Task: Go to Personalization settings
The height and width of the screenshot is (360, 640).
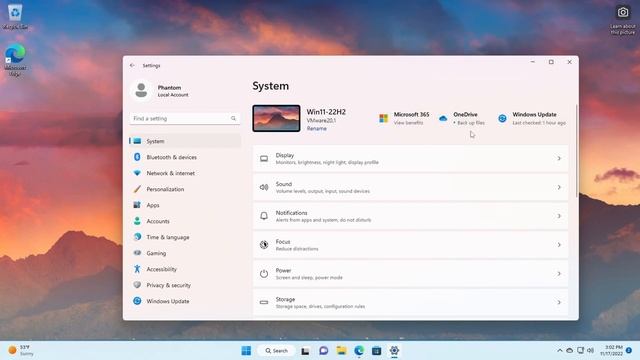Action: [x=185, y=189]
